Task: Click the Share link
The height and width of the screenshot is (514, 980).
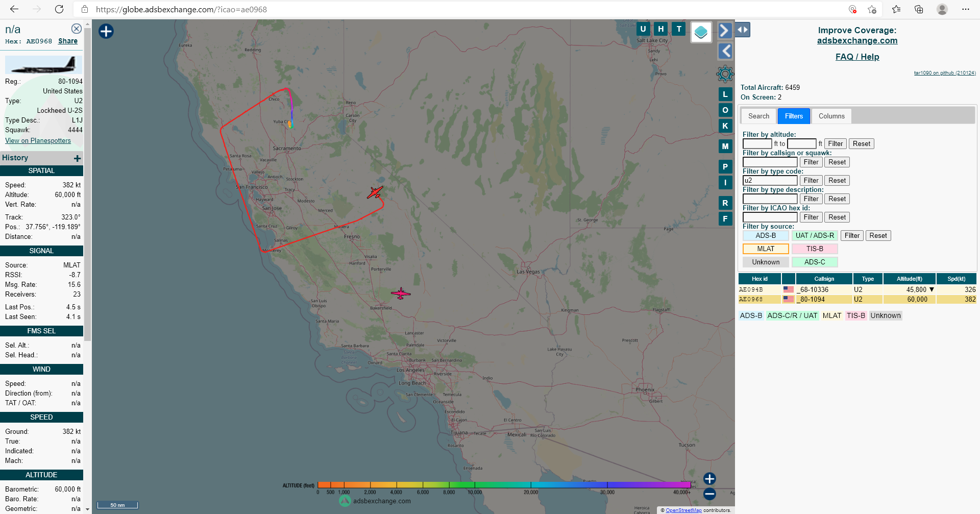Action: (x=68, y=41)
